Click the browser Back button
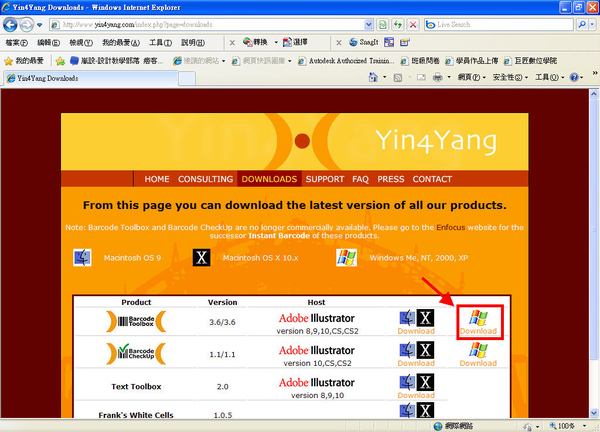600x432 pixels. pyautogui.click(x=10, y=25)
